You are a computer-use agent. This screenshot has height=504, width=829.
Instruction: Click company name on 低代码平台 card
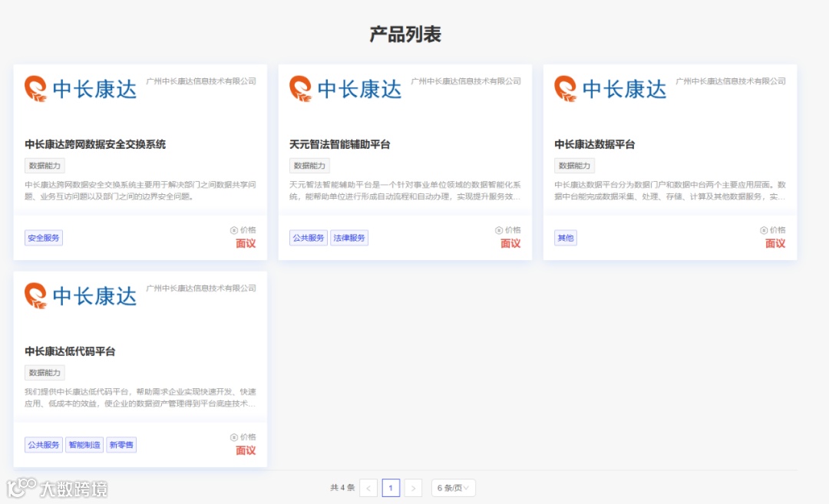(x=201, y=288)
